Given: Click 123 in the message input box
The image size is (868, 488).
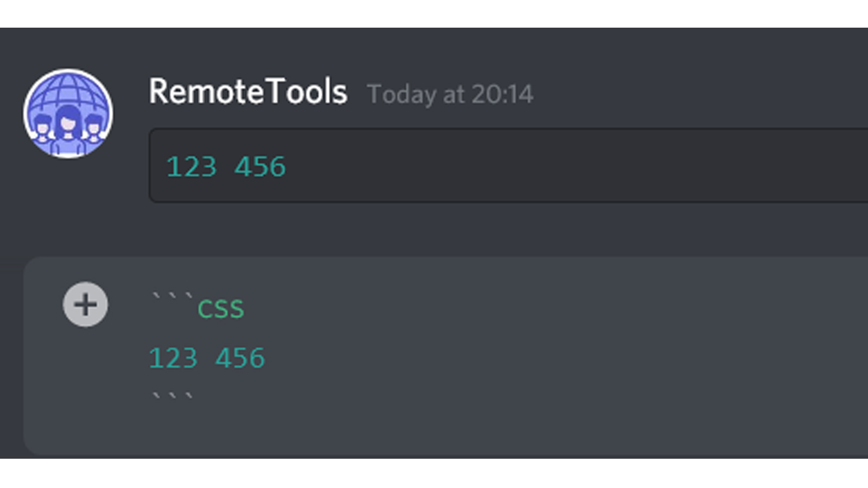Looking at the screenshot, I should pos(173,358).
